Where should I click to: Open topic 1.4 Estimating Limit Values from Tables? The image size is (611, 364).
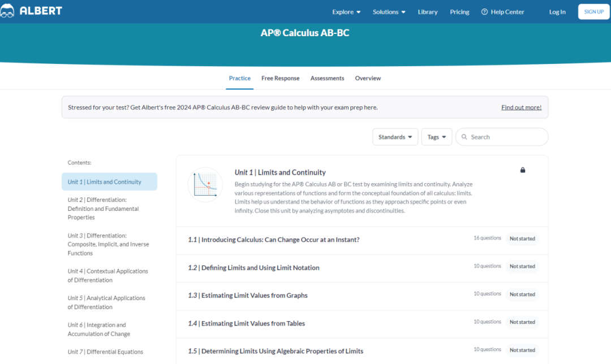(246, 323)
